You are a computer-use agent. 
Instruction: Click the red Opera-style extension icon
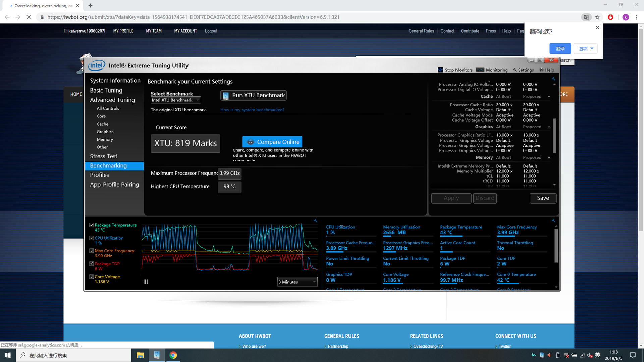coord(610,17)
